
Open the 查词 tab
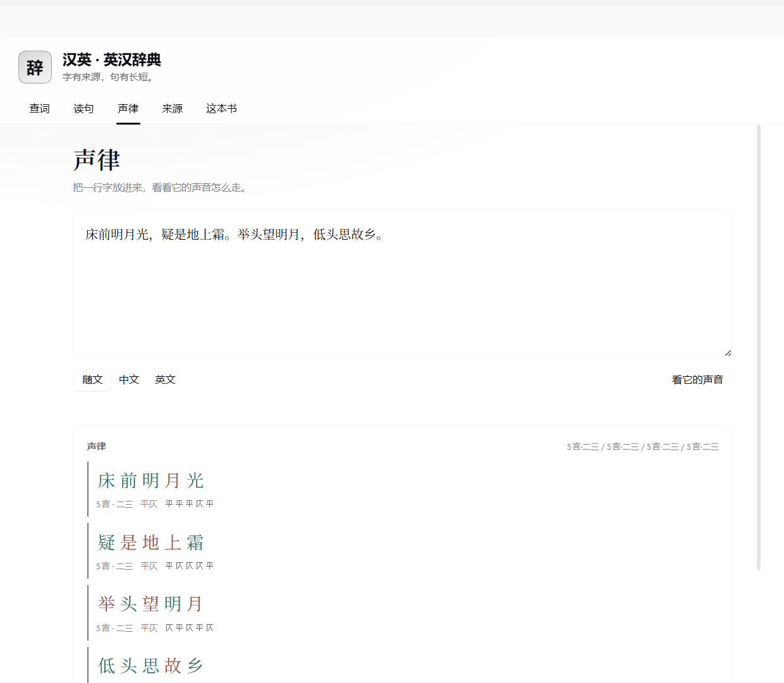pyautogui.click(x=39, y=109)
